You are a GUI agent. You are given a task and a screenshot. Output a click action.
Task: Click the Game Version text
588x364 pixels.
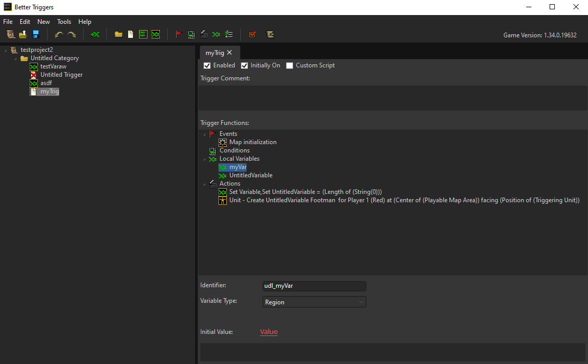coord(540,35)
